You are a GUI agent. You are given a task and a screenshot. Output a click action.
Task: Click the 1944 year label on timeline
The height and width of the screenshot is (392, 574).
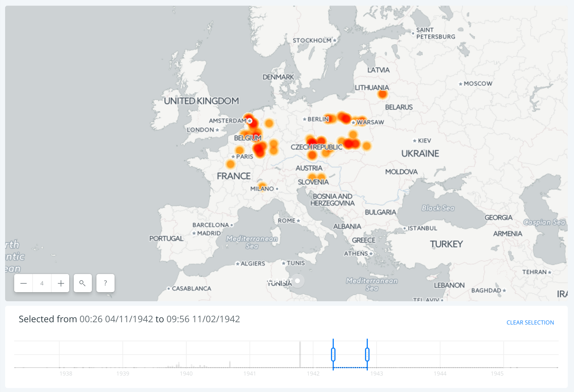point(440,374)
